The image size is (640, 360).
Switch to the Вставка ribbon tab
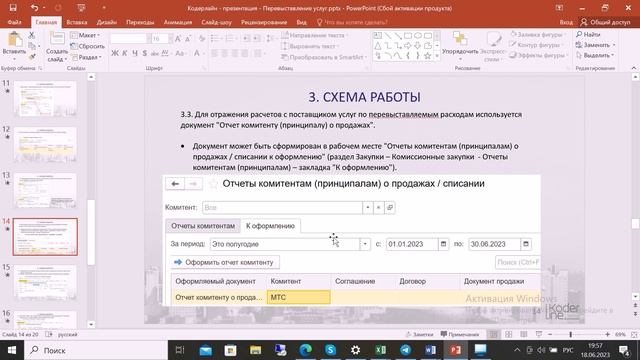click(x=77, y=22)
